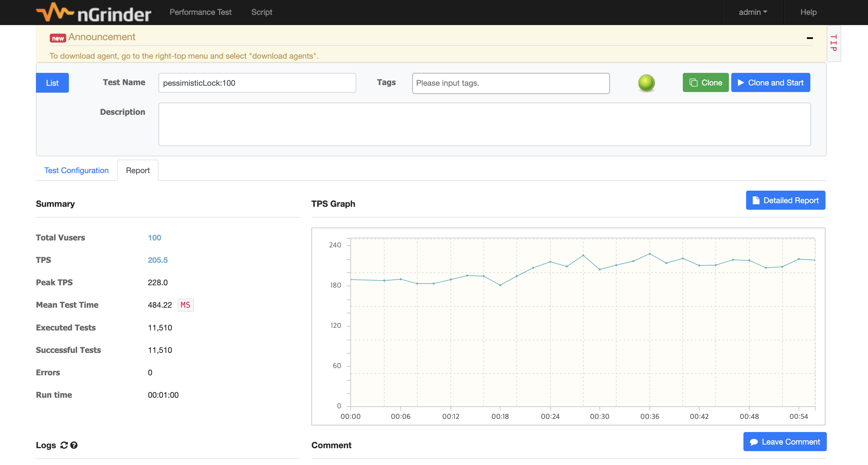Open the Script menu
The image size is (868, 465).
click(261, 12)
